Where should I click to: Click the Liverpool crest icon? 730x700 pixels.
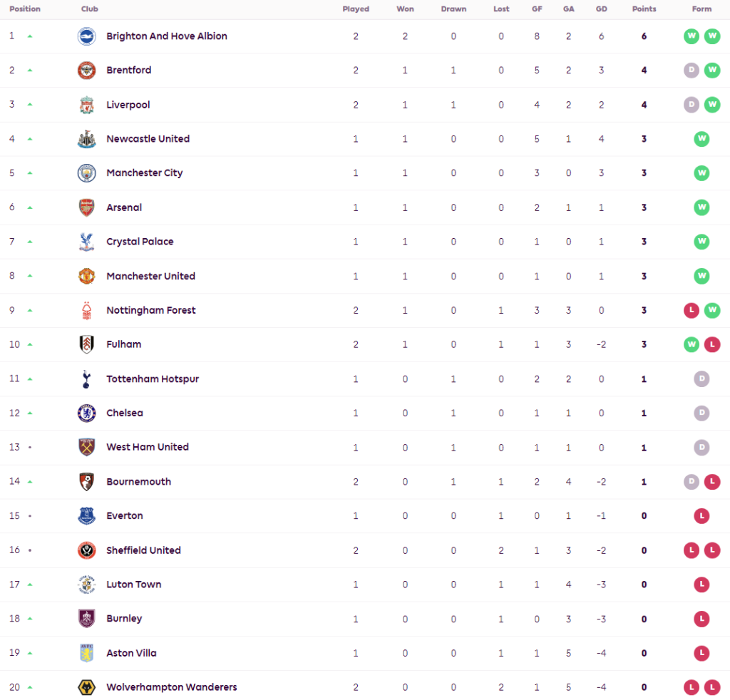click(86, 105)
